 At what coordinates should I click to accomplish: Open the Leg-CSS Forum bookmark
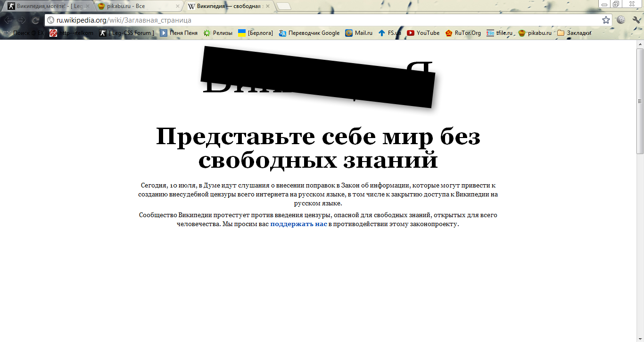pos(126,33)
